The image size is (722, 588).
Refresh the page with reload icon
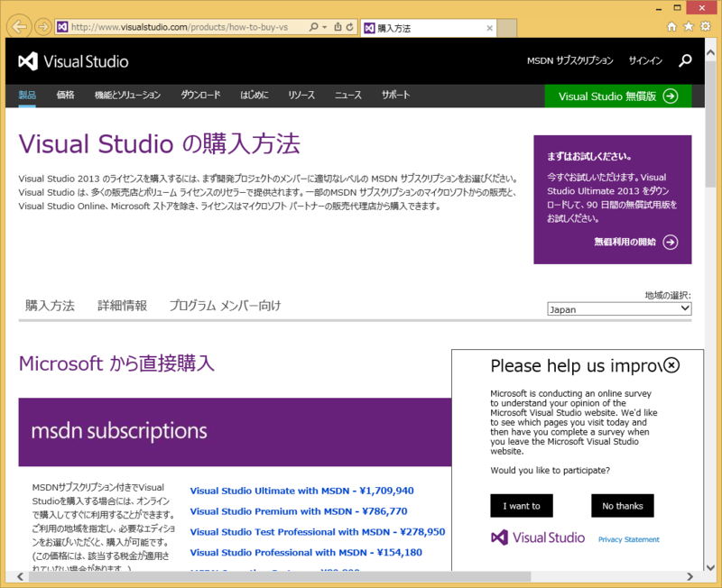click(x=350, y=27)
